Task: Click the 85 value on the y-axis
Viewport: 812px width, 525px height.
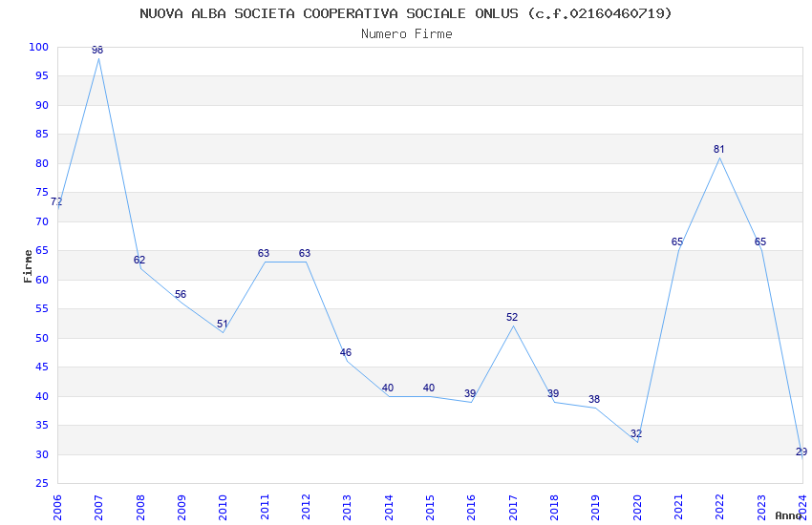Action: (42, 134)
